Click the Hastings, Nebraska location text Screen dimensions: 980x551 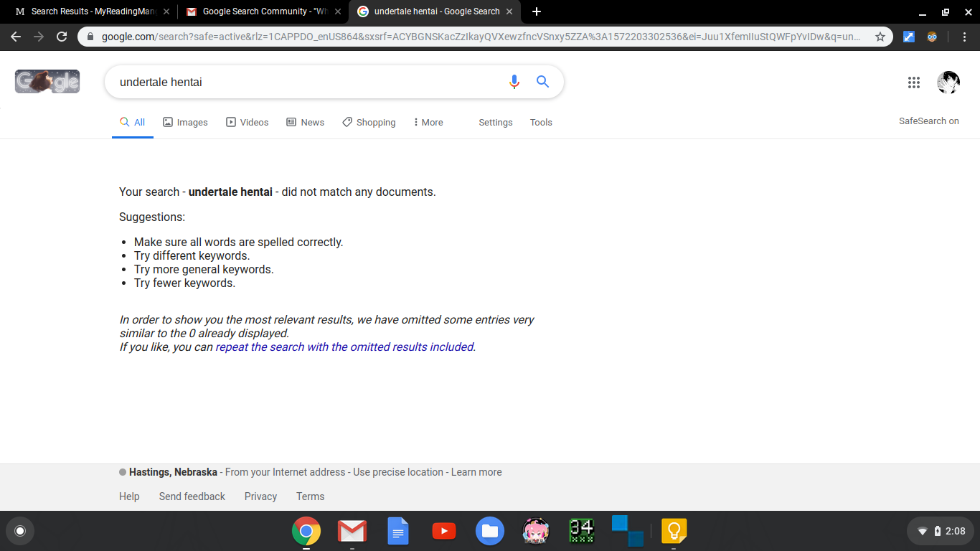(x=173, y=472)
